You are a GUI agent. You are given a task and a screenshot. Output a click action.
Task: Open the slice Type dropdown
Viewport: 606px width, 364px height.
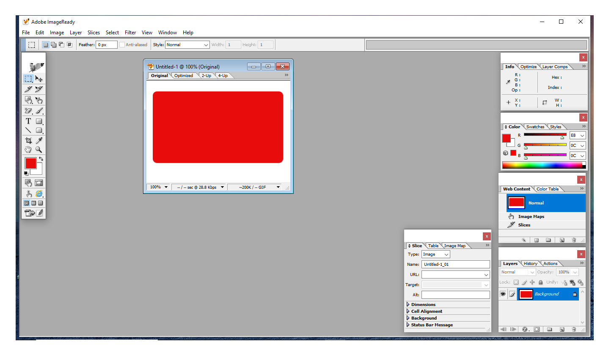click(x=435, y=254)
